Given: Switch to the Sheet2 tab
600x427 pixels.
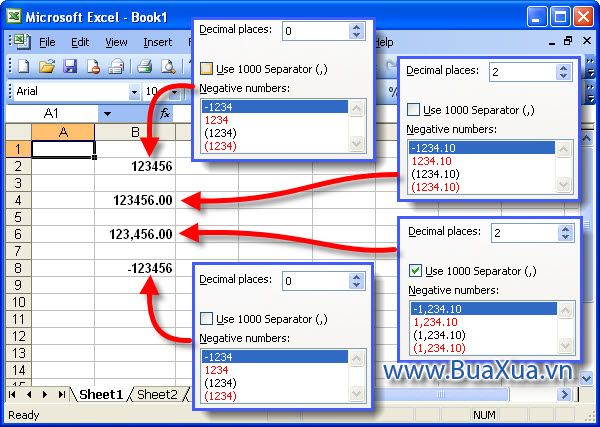Looking at the screenshot, I should [x=158, y=394].
